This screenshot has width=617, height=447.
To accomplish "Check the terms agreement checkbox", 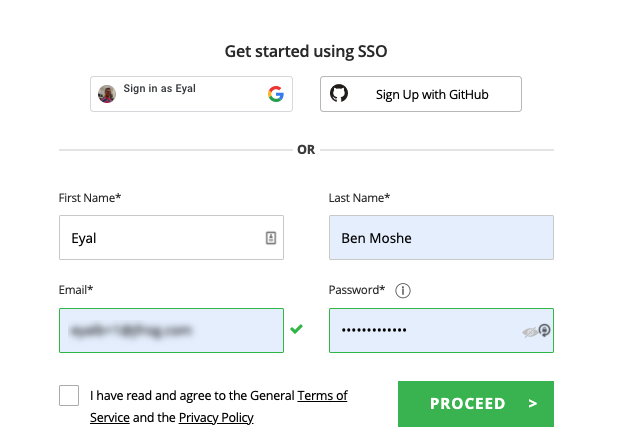I will pos(69,395).
